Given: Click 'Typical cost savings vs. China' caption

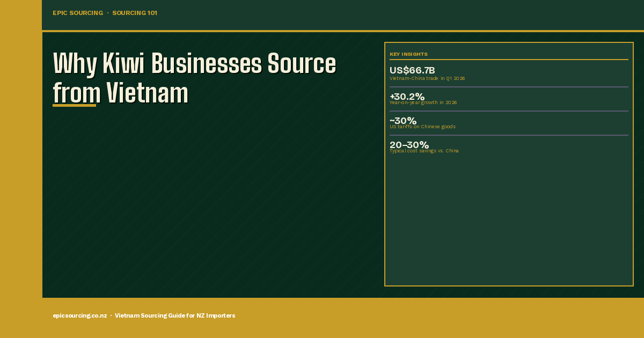Looking at the screenshot, I should point(424,151).
